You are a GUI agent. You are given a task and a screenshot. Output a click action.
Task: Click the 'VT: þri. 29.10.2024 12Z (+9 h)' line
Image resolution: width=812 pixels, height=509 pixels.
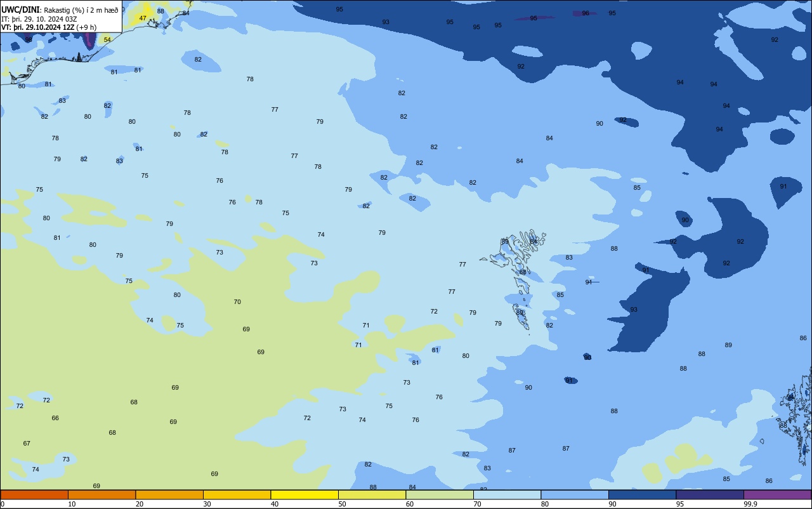tap(49, 27)
